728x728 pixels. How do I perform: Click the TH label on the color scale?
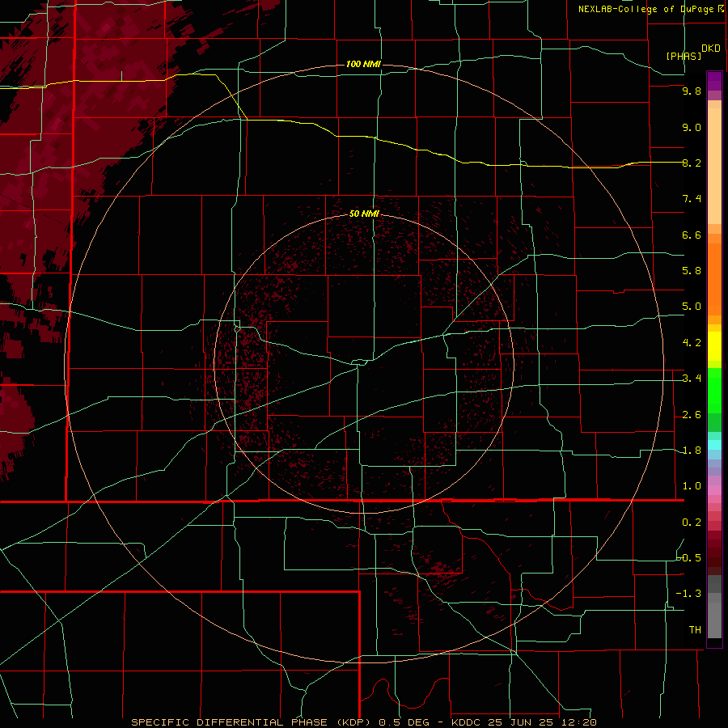(695, 630)
